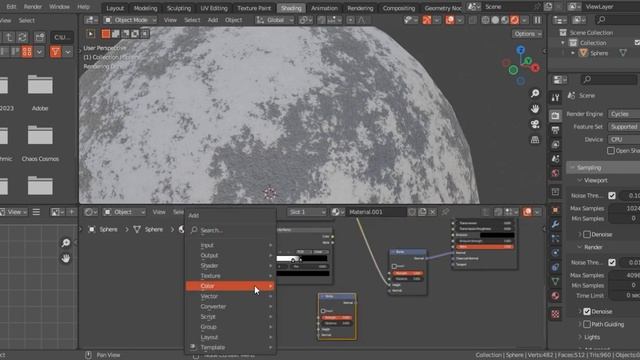Image resolution: width=640 pixels, height=360 pixels.
Task: Open the Texture submenu in Add menu
Action: tap(230, 276)
